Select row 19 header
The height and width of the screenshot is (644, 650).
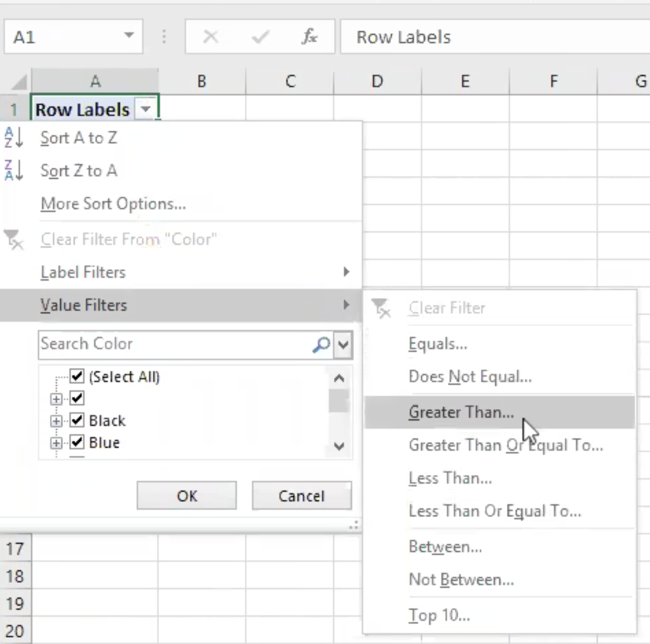(15, 603)
